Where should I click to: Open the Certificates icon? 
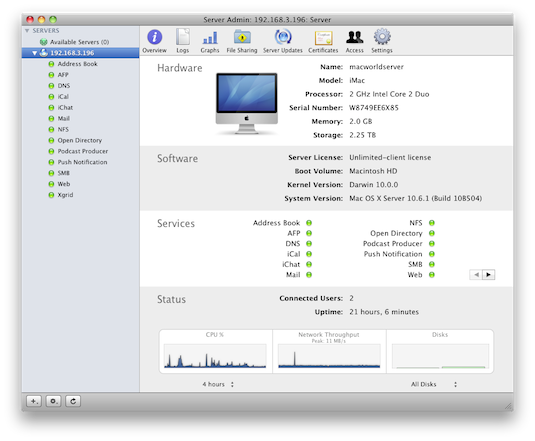(323, 38)
